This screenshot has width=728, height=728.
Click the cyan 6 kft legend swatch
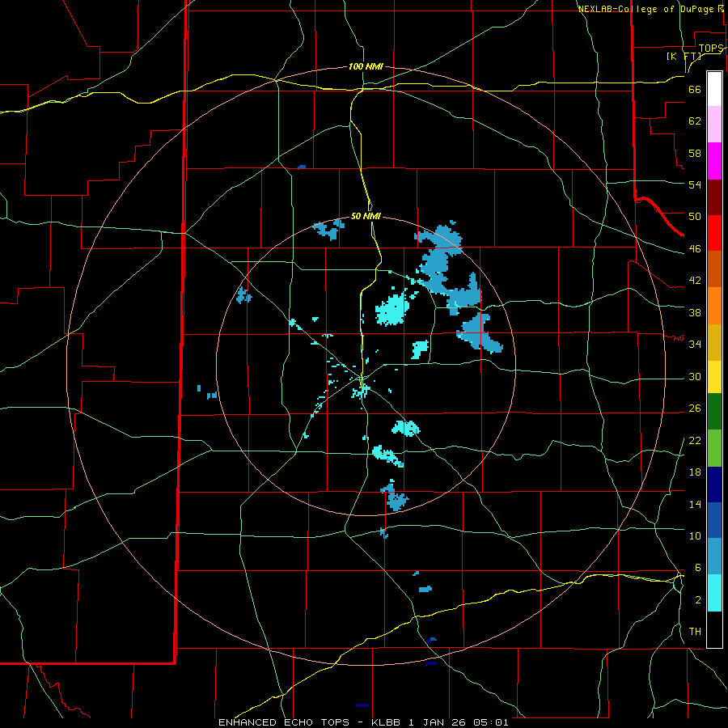[714, 593]
